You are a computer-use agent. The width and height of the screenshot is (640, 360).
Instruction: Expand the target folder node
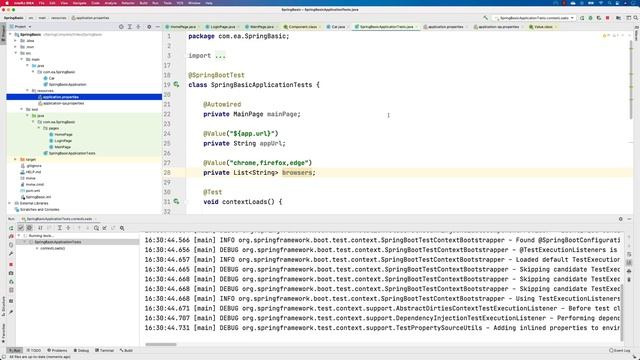16,160
